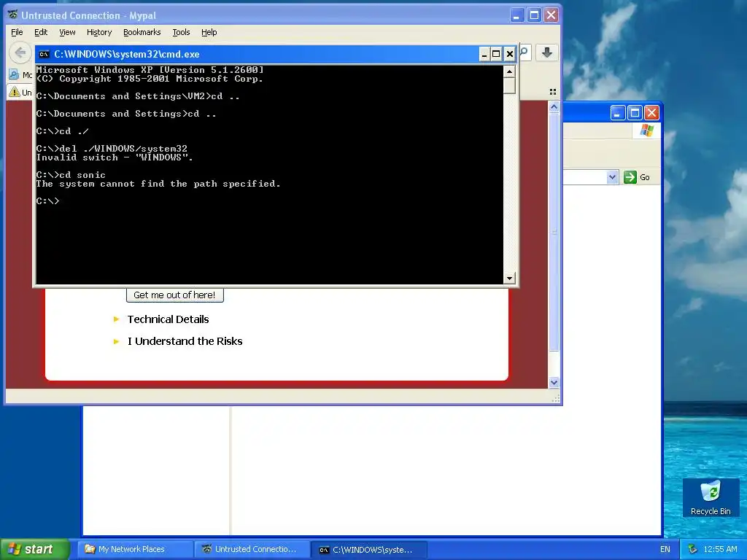Close the cmd.exe window

tap(510, 54)
